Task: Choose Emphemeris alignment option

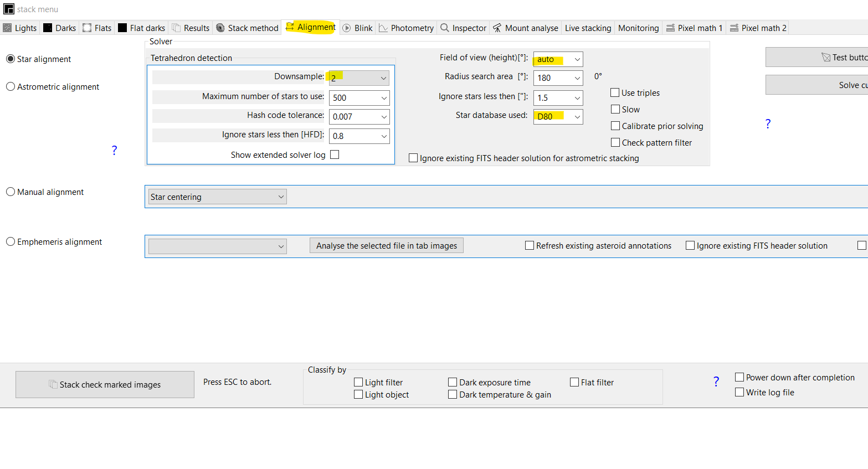Action: click(11, 241)
